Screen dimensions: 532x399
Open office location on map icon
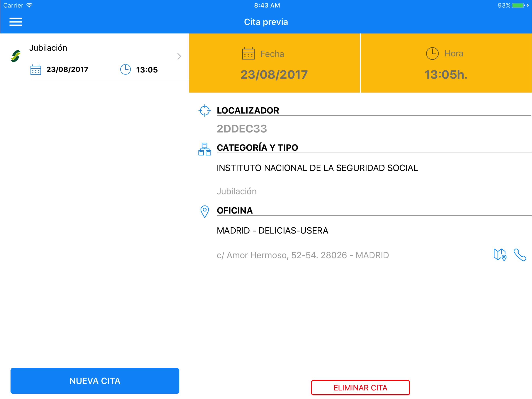tap(500, 255)
